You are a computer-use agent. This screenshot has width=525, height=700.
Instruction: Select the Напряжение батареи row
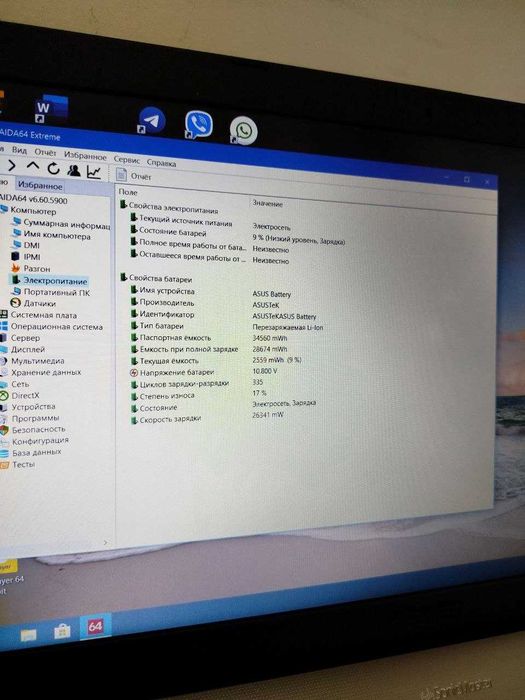[204, 371]
